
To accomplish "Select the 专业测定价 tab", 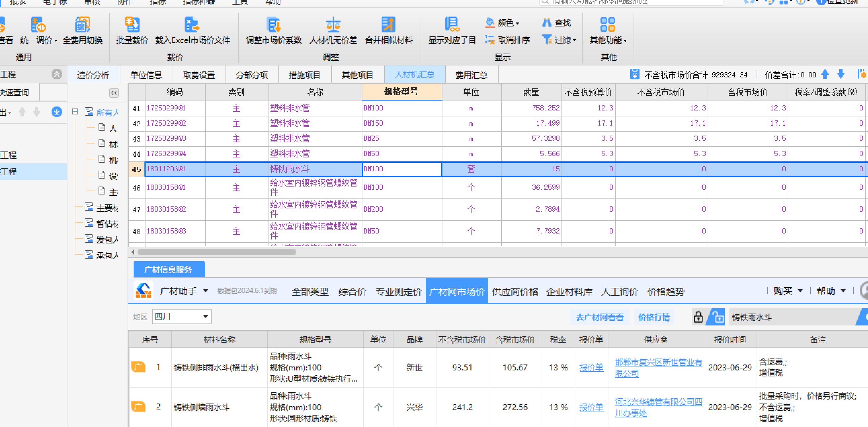I will coord(398,291).
